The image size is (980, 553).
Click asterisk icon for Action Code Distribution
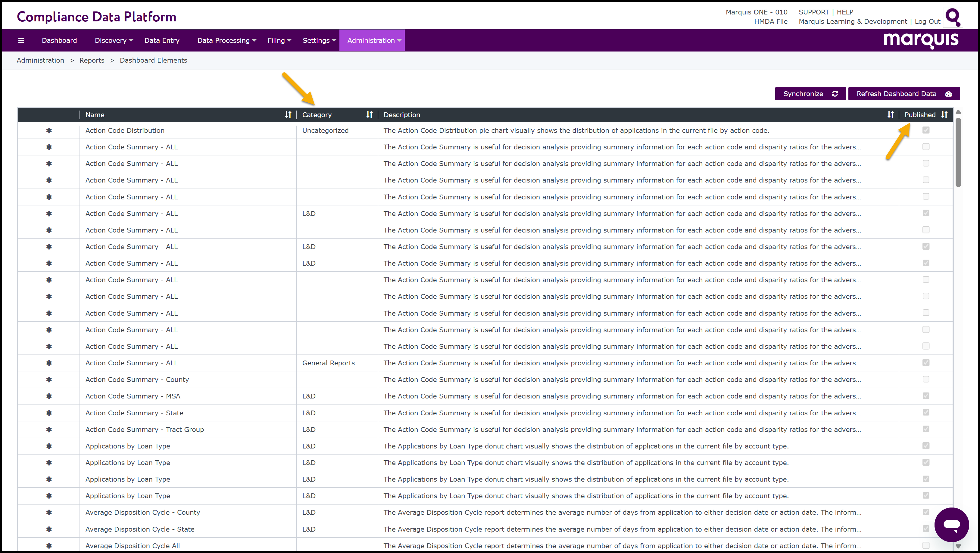pos(49,130)
